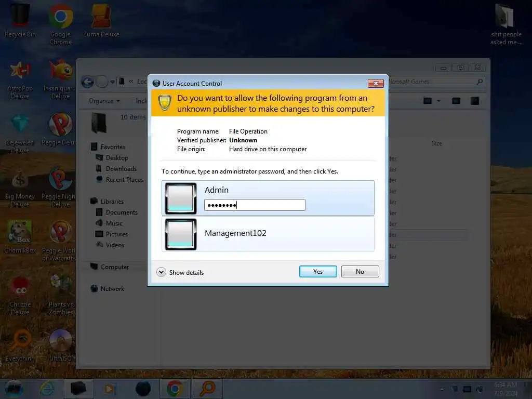Select Network in Explorer sidebar
Viewport: 532px width, 399px height.
coord(107,289)
